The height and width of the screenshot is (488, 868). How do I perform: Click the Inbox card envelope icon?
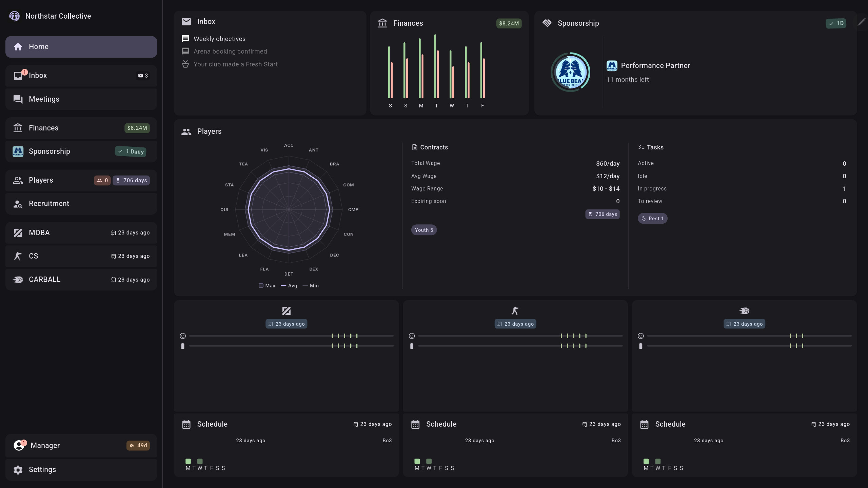186,22
